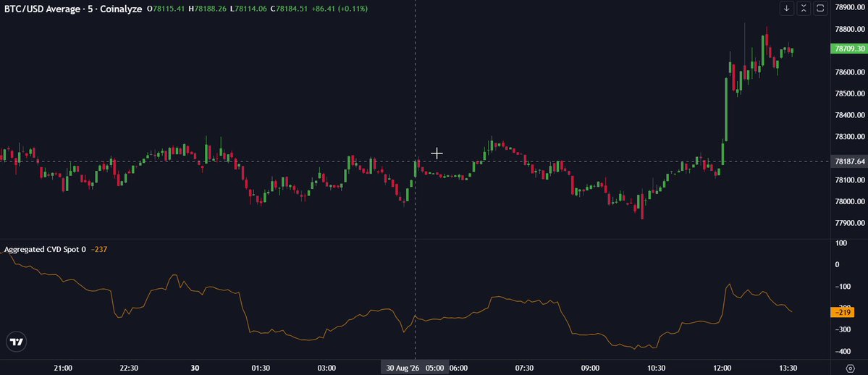Click the 03:00 time axis label
This screenshot has width=868, height=375.
tap(326, 368)
